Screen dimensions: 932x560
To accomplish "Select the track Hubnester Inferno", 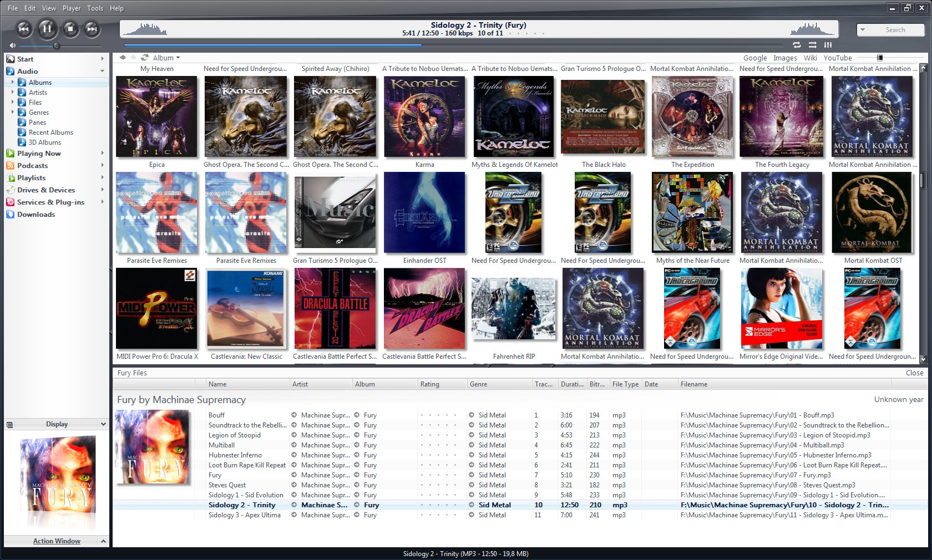I will coord(235,455).
